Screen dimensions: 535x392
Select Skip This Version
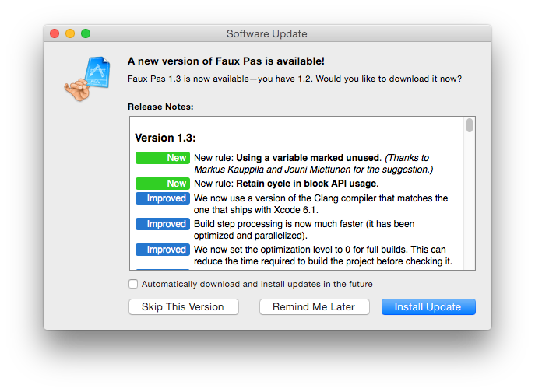tap(184, 306)
